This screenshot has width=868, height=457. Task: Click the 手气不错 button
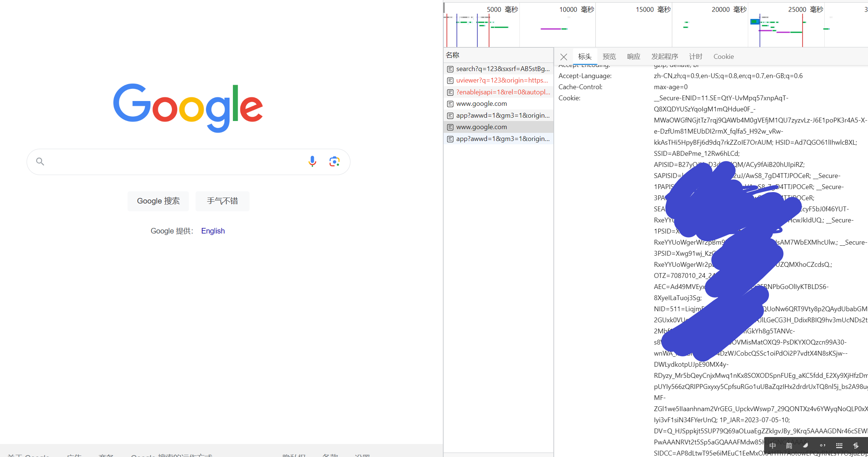click(223, 201)
